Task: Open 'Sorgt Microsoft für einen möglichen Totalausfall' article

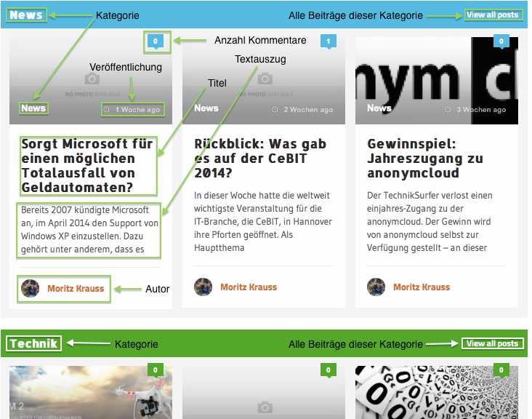Action: pyautogui.click(x=87, y=166)
